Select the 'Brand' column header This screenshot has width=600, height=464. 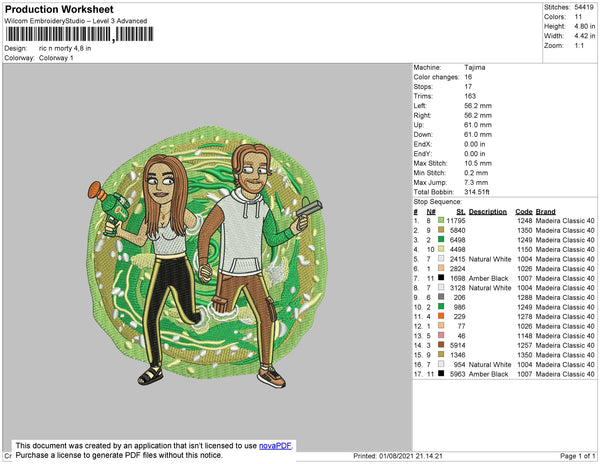point(546,212)
